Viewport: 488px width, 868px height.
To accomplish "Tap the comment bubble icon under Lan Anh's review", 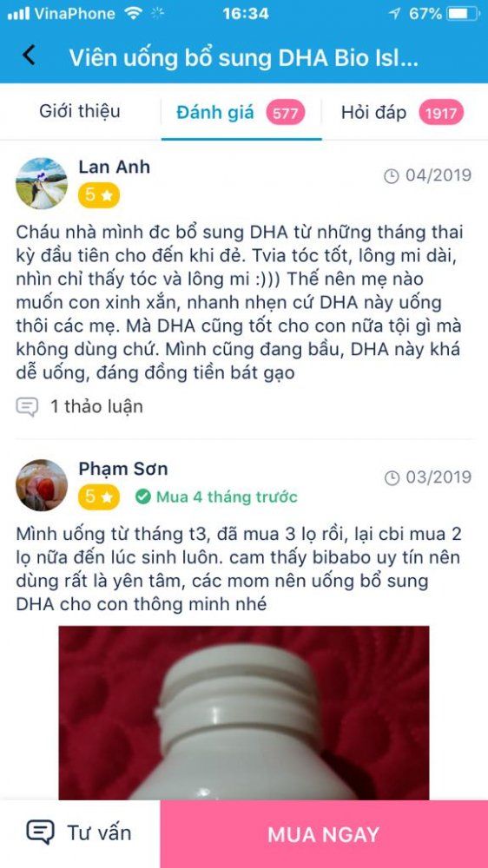I will (x=27, y=407).
